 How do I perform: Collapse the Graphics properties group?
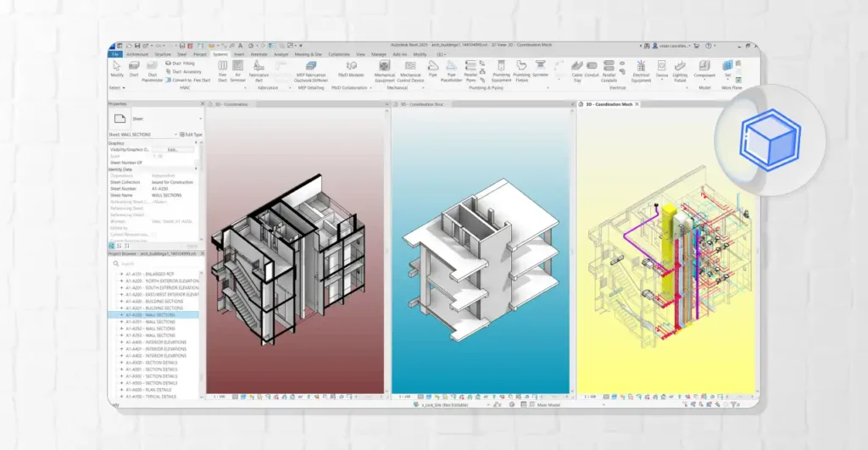click(x=196, y=143)
